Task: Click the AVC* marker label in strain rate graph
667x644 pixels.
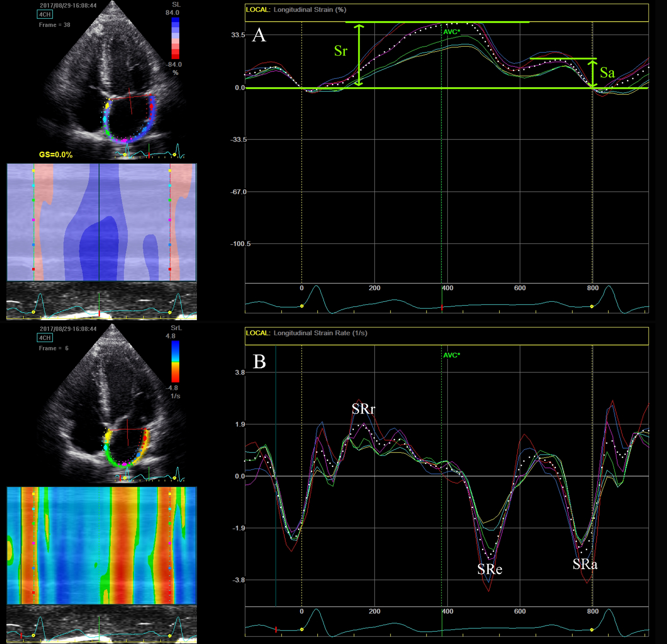Action: [x=452, y=355]
